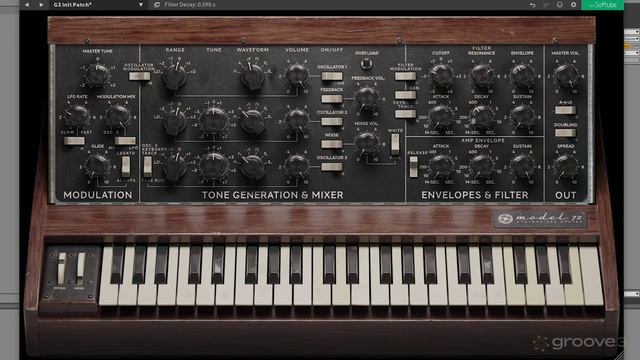Switch Oscillator 1 on/off

[332, 76]
